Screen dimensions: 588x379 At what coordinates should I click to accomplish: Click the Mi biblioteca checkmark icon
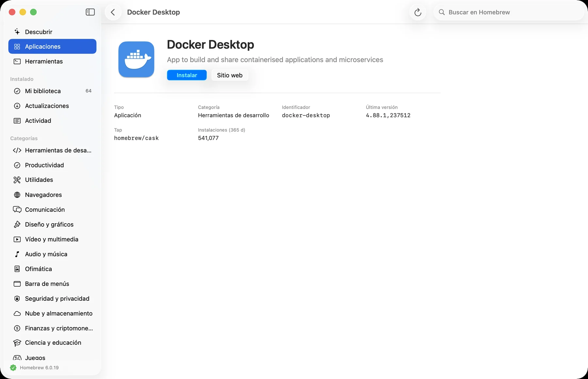click(17, 91)
